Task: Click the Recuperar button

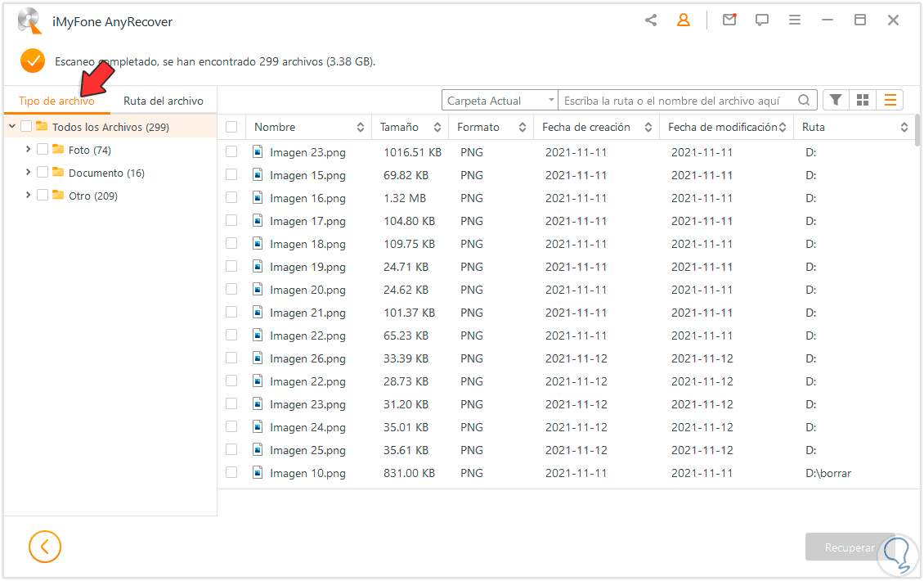Action: tap(848, 547)
